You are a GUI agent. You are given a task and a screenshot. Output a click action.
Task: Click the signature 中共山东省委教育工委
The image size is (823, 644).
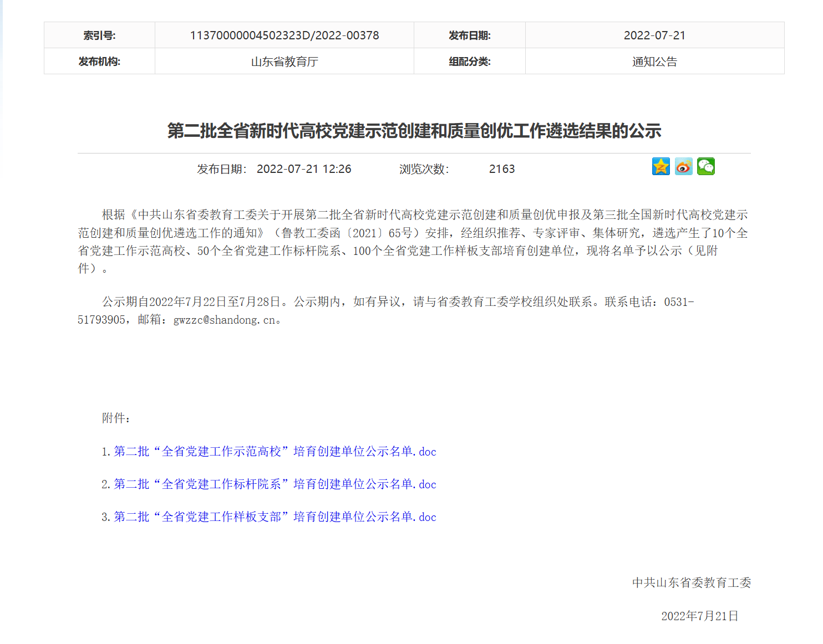(691, 583)
